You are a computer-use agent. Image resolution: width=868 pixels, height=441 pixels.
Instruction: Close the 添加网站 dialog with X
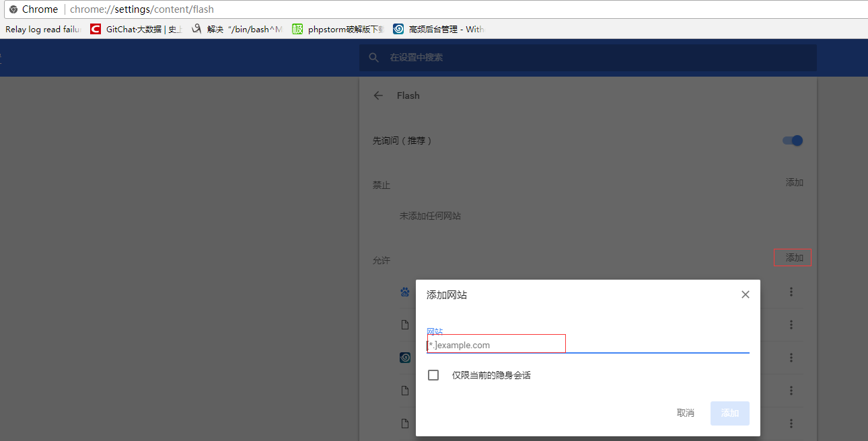(x=745, y=294)
